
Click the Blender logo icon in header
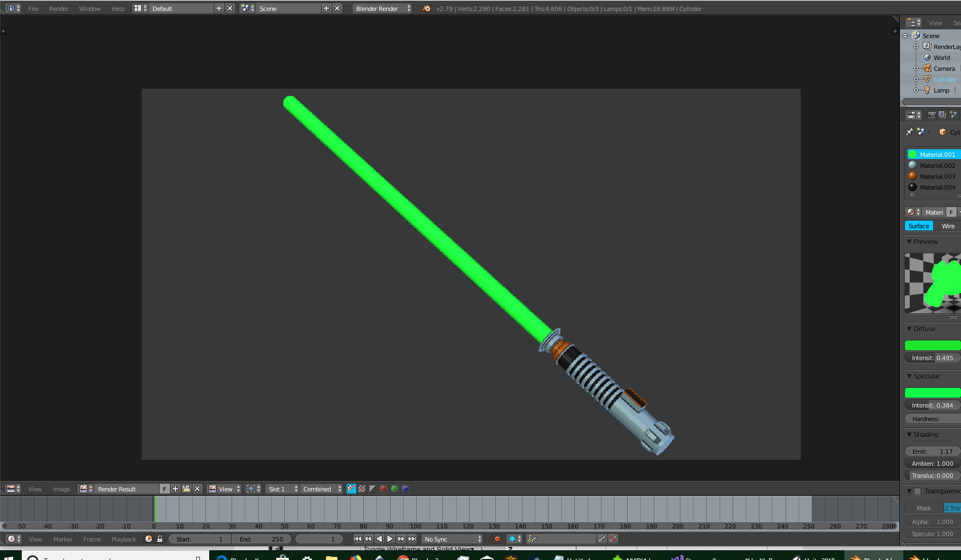point(427,9)
